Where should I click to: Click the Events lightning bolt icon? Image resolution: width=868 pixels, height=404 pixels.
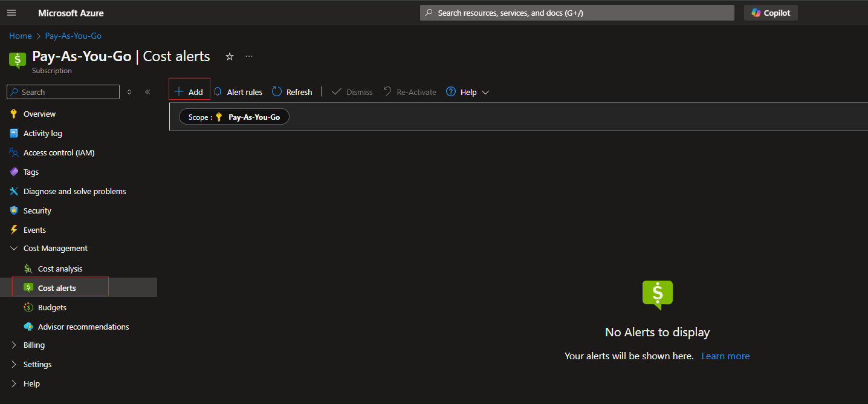[x=14, y=230]
